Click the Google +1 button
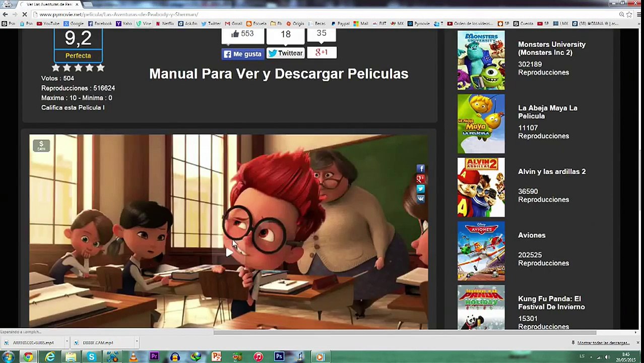The width and height of the screenshot is (644, 363). pos(321,52)
